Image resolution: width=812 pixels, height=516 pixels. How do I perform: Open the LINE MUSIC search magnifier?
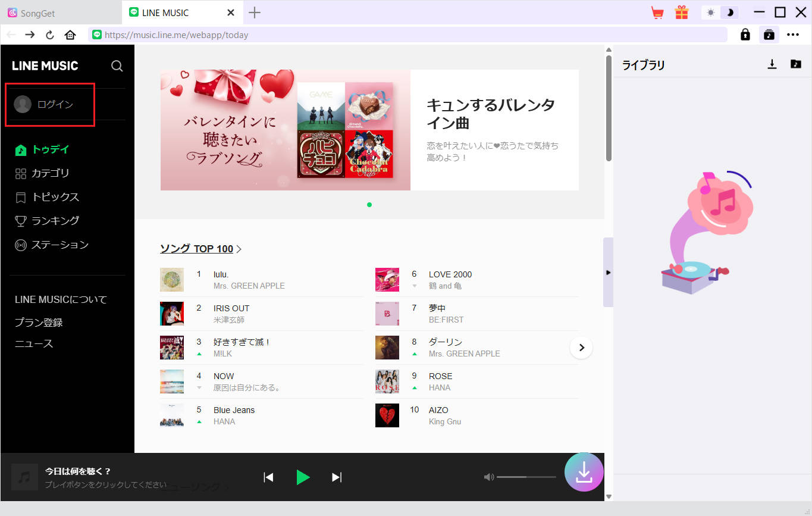117,66
